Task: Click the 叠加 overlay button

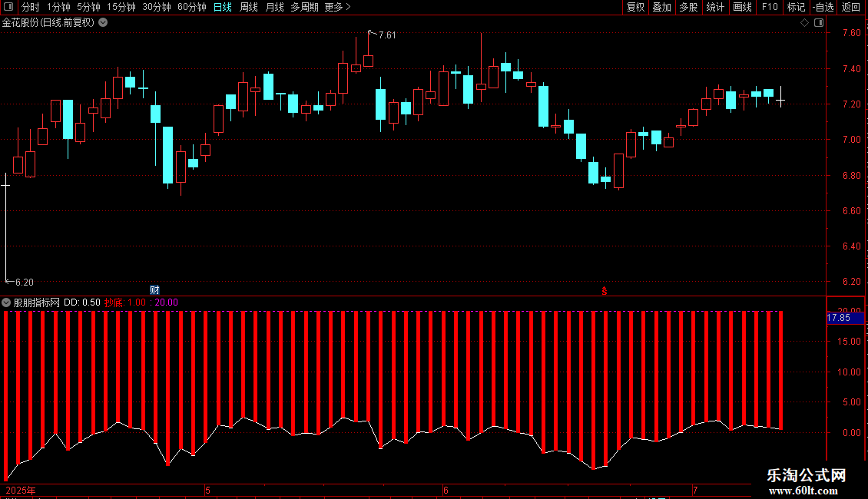Action: click(661, 7)
